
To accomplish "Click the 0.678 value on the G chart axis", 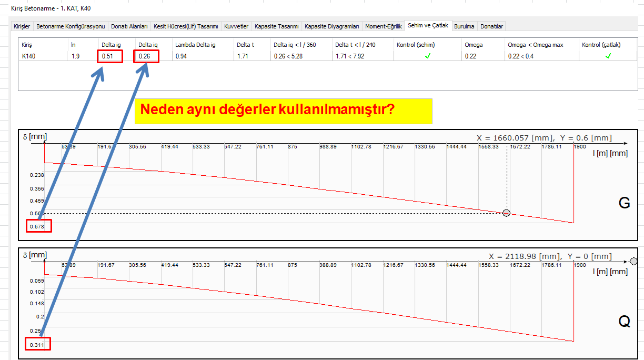I will 37,227.
